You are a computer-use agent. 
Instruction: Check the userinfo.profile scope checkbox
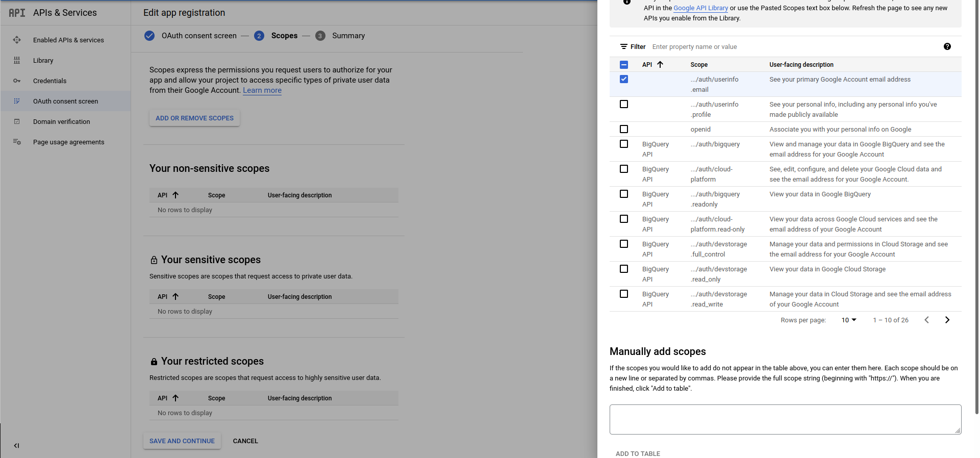(623, 104)
